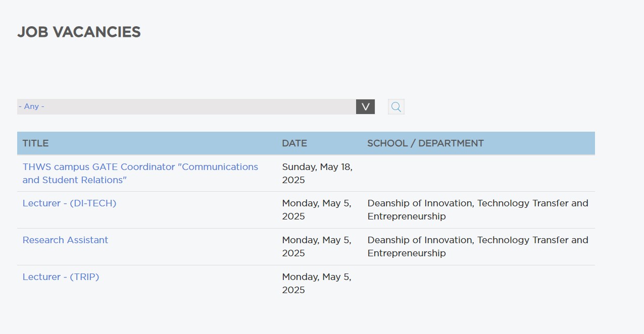Click date cell in Research Assistant row
The image size is (644, 334).
point(317,246)
